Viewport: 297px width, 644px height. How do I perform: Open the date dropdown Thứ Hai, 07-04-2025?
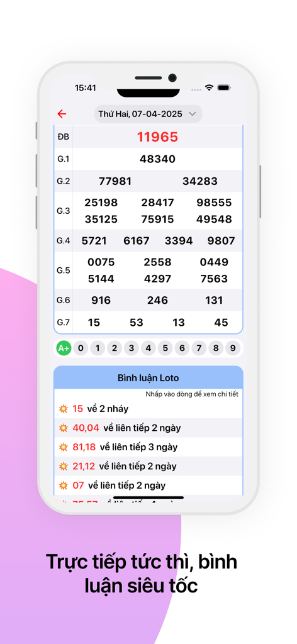point(148,114)
